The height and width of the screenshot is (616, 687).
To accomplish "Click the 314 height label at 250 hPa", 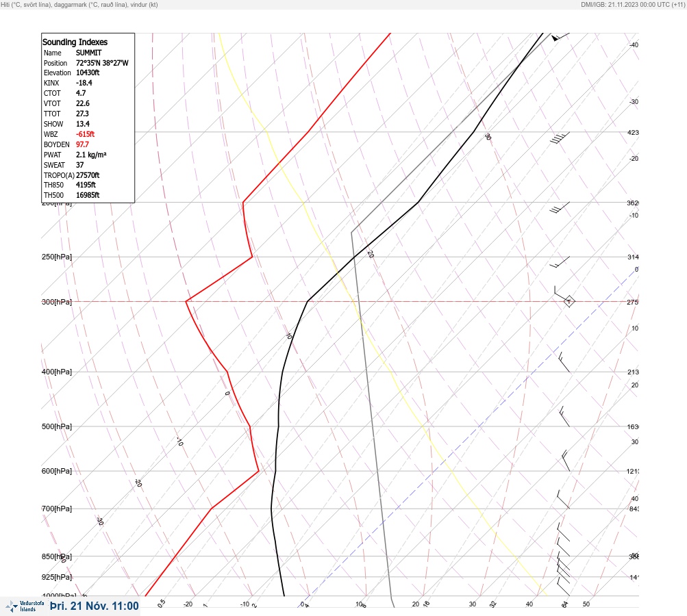I will (633, 257).
